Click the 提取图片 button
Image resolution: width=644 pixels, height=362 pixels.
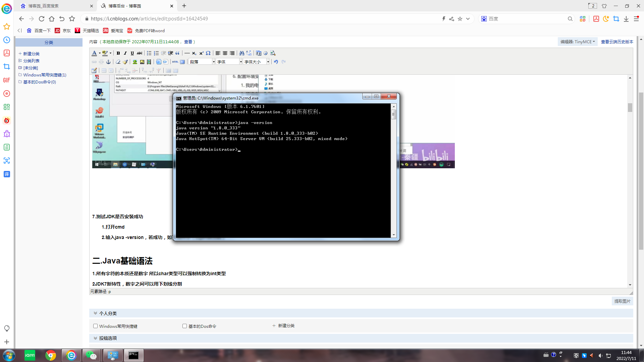[622, 301]
